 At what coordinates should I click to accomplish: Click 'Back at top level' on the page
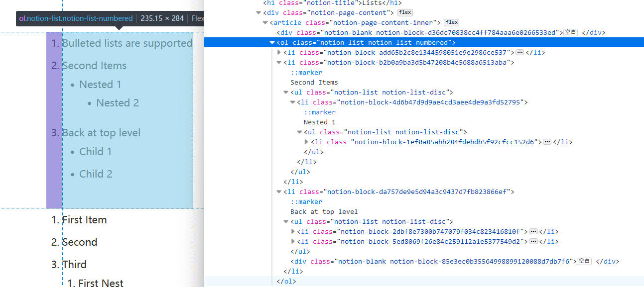[x=101, y=133]
